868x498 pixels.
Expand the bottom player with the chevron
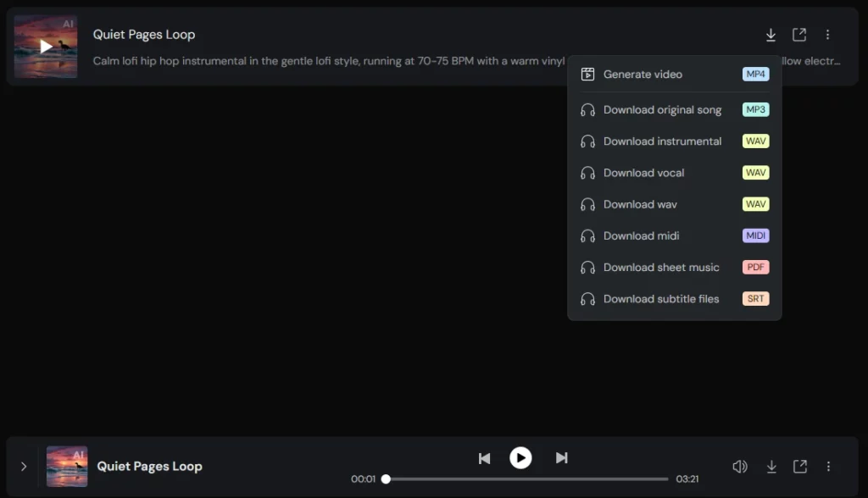[24, 466]
